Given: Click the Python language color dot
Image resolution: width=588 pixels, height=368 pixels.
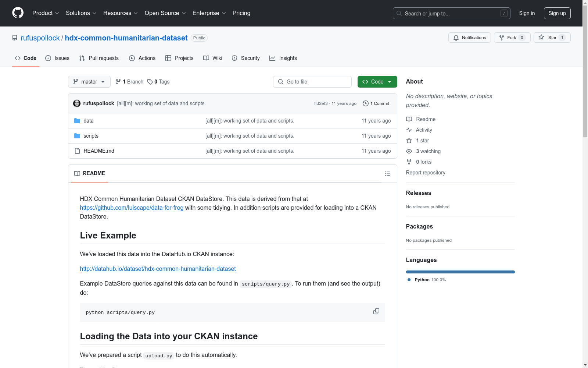Looking at the screenshot, I should (x=409, y=280).
